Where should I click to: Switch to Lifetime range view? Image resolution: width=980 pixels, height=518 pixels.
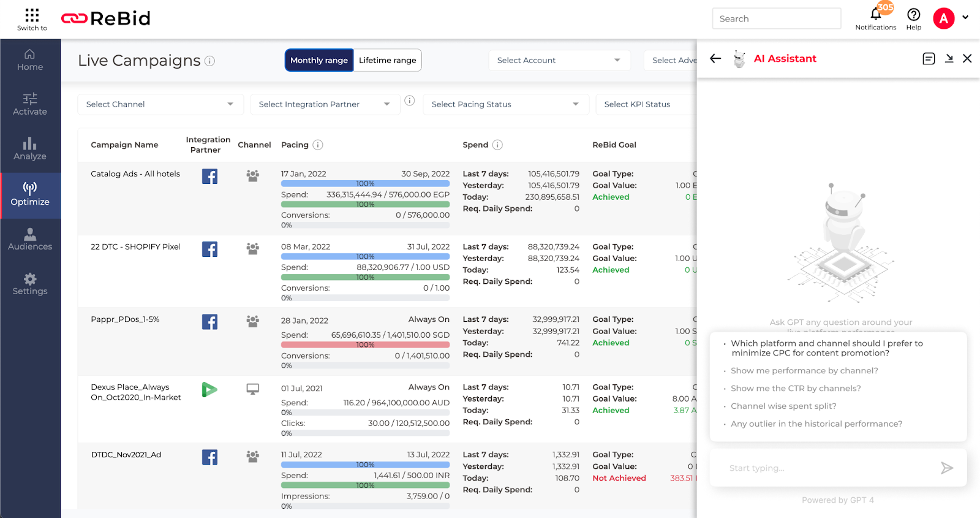pos(387,60)
